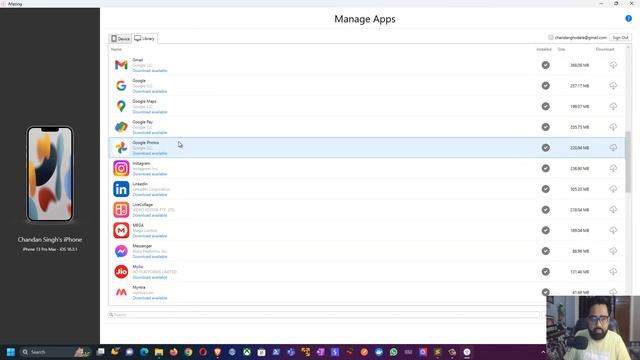Image resolution: width=640 pixels, height=360 pixels.
Task: Click Google Maps' installed checkmark icon
Action: 545,106
